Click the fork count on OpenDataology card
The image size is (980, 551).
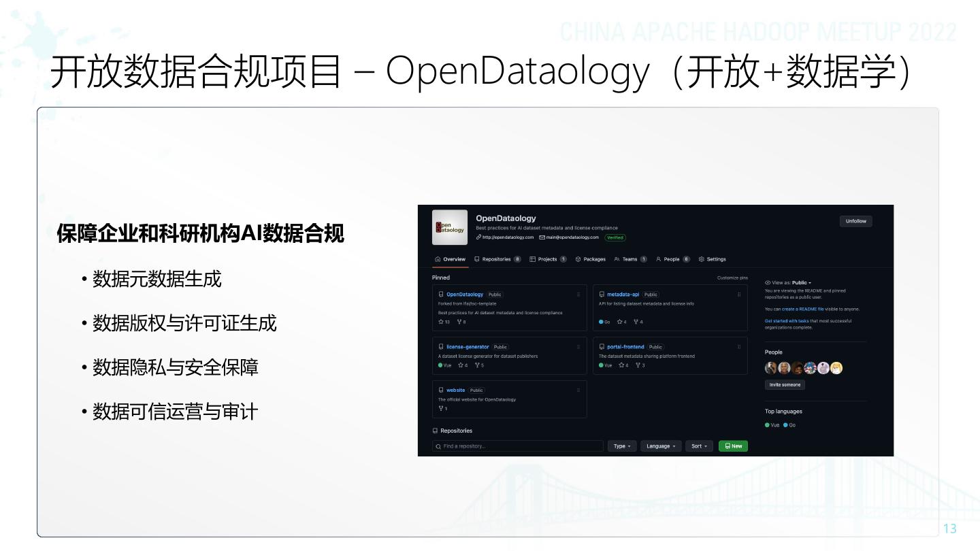click(x=461, y=322)
